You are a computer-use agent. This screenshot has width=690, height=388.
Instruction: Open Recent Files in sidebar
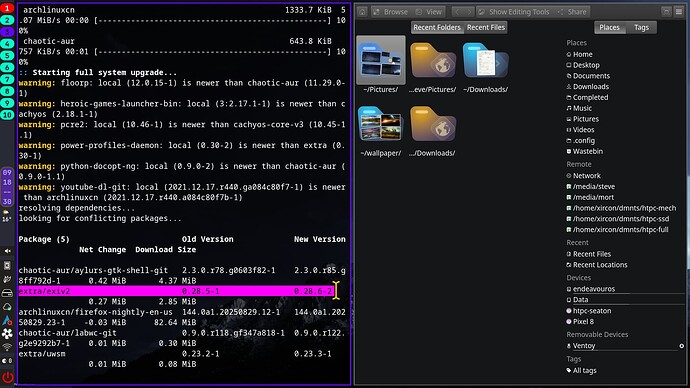coord(588,254)
